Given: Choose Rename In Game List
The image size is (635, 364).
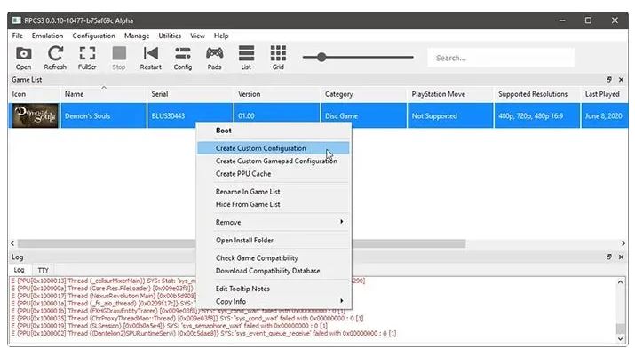Looking at the screenshot, I should (274, 192).
